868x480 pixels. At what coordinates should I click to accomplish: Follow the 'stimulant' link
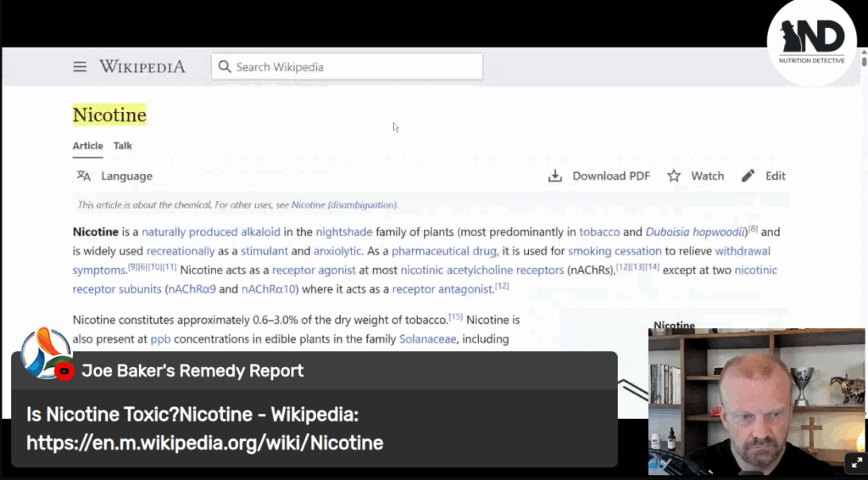[x=264, y=251]
